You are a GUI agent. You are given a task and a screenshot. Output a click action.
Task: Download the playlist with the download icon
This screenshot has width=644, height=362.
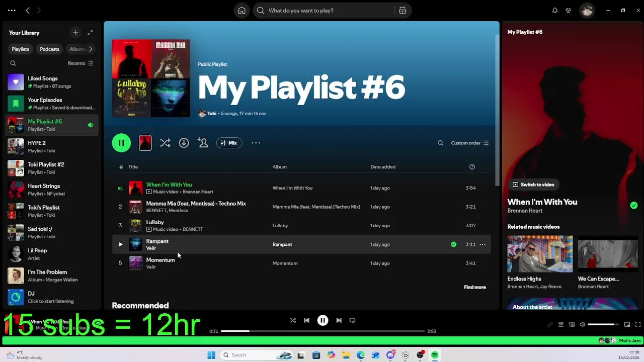coord(184,143)
